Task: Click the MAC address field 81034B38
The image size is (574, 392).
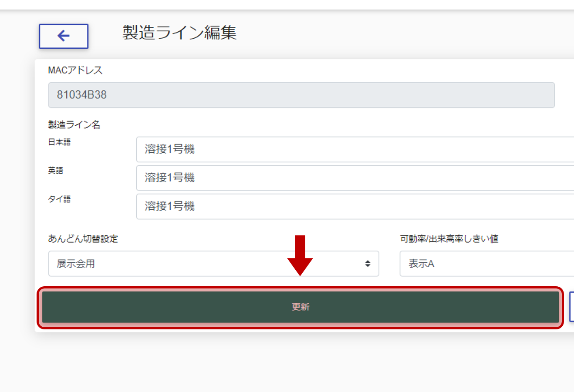Action: tap(301, 95)
